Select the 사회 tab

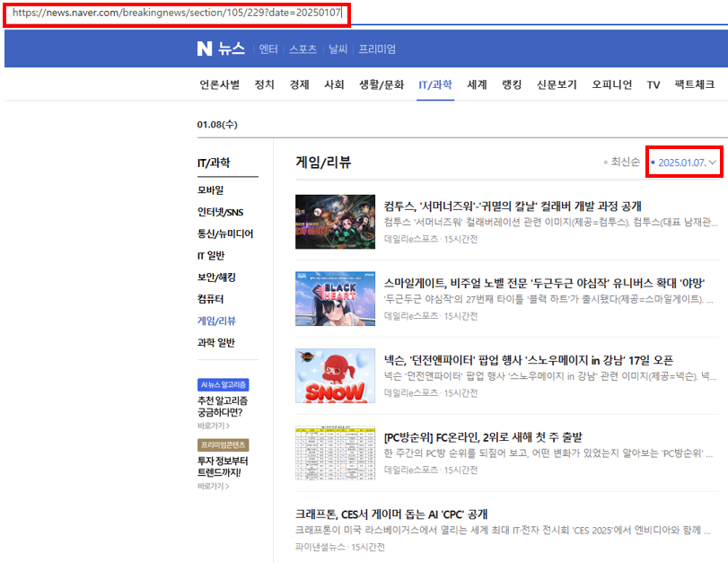pyautogui.click(x=334, y=84)
